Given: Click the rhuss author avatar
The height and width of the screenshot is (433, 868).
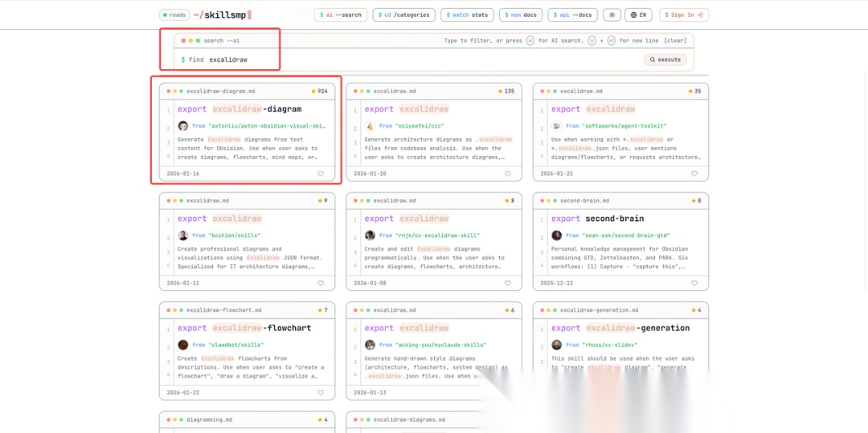Looking at the screenshot, I should point(557,345).
